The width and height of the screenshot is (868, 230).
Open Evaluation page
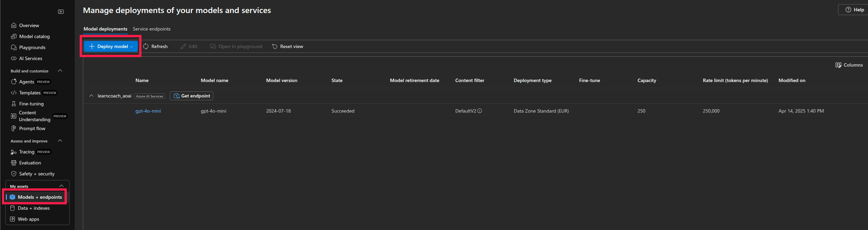(x=26, y=163)
